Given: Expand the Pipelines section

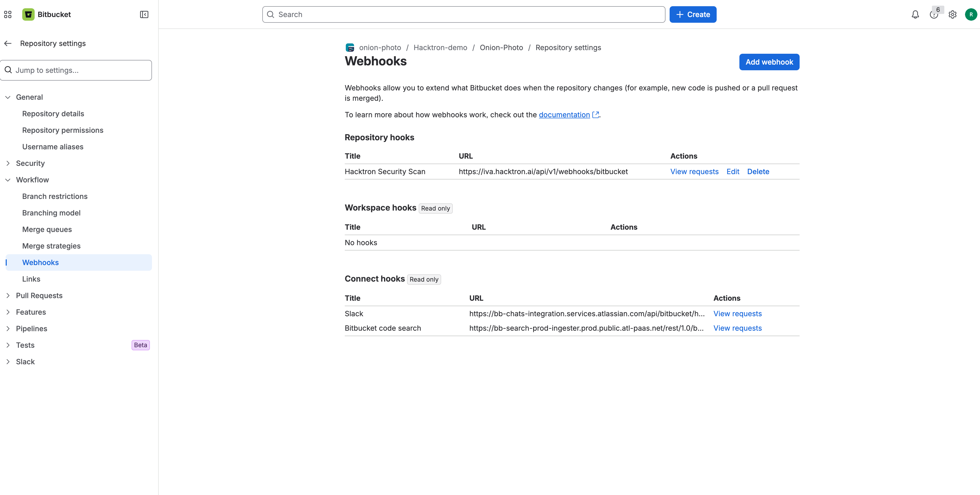Looking at the screenshot, I should point(32,328).
